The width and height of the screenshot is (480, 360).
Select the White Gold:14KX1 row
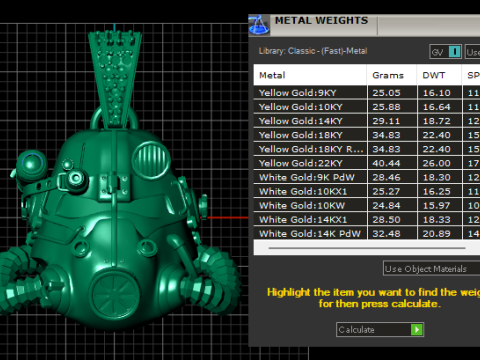367,219
